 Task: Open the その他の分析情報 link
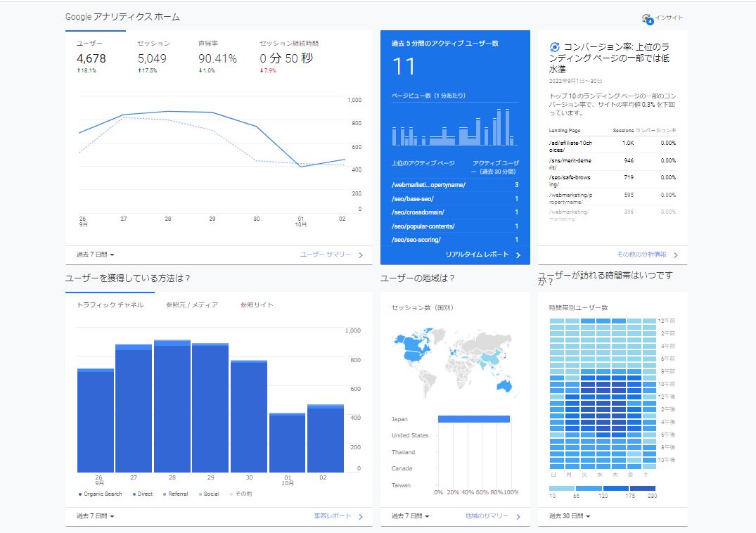[641, 255]
